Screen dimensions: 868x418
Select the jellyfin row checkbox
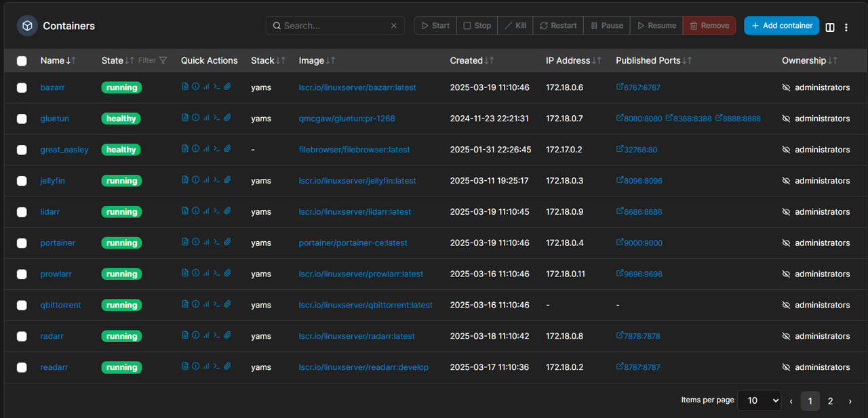[x=22, y=181]
